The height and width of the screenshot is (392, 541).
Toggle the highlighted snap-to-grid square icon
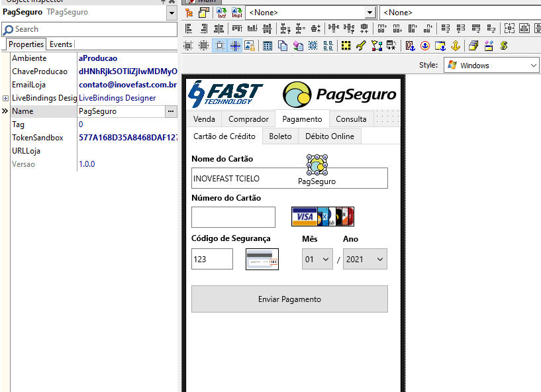(x=220, y=46)
